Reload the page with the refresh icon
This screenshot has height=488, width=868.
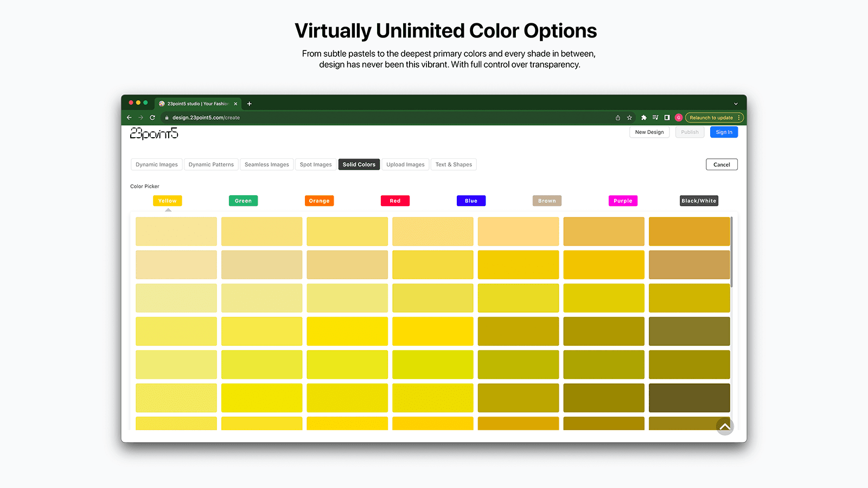pyautogui.click(x=152, y=117)
